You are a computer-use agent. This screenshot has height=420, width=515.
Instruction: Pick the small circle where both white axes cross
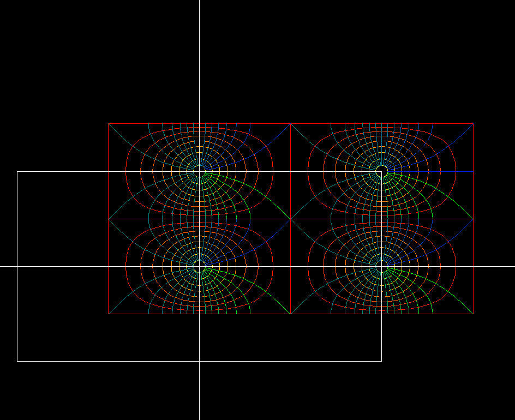[x=199, y=266]
